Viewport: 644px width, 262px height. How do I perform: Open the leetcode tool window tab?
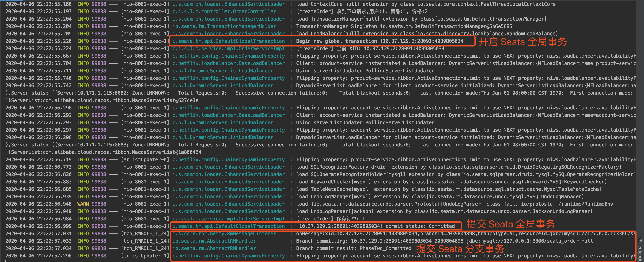tap(640, 253)
